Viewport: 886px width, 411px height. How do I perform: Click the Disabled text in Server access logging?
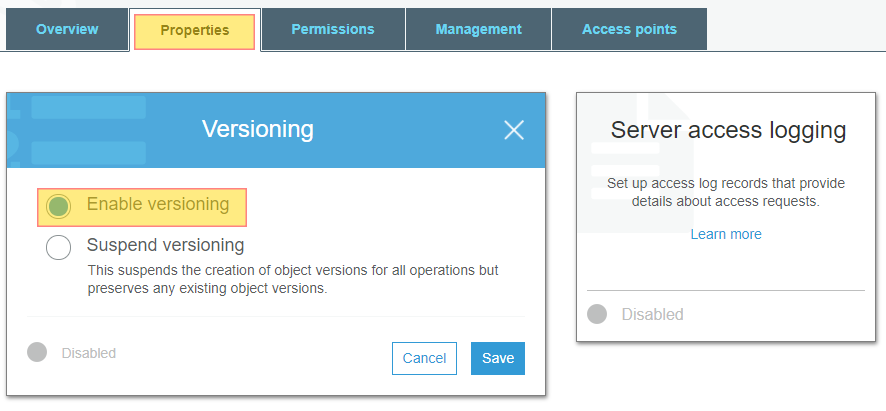point(653,314)
